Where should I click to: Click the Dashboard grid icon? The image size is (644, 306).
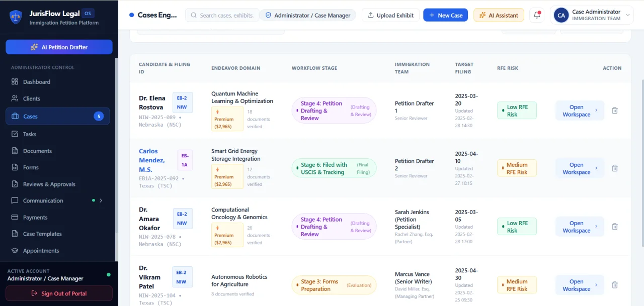coord(15,82)
